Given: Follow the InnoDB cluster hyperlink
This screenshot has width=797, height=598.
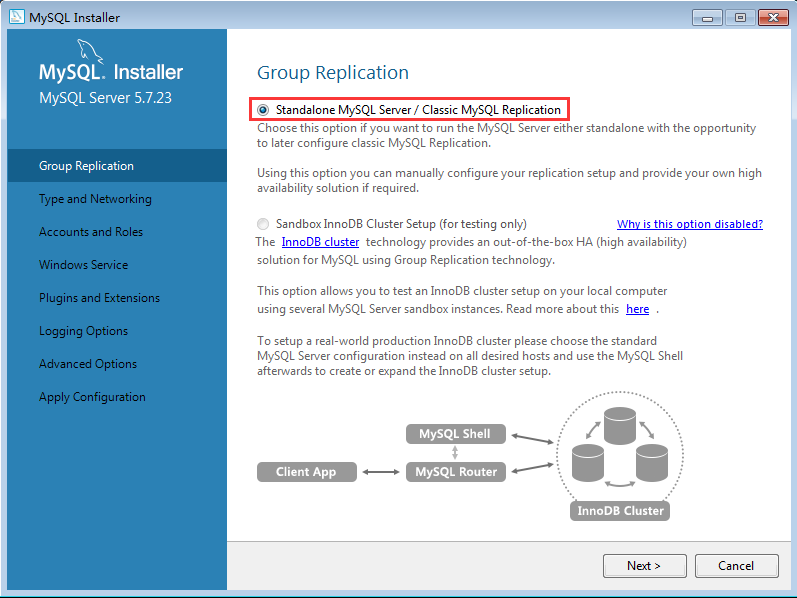Looking at the screenshot, I should (x=320, y=242).
